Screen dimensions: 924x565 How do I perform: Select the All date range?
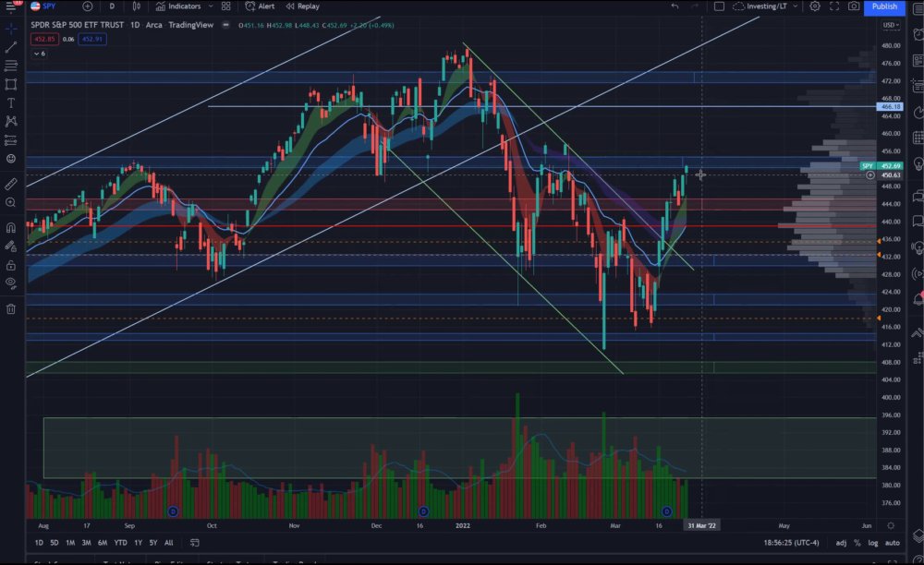coord(168,543)
